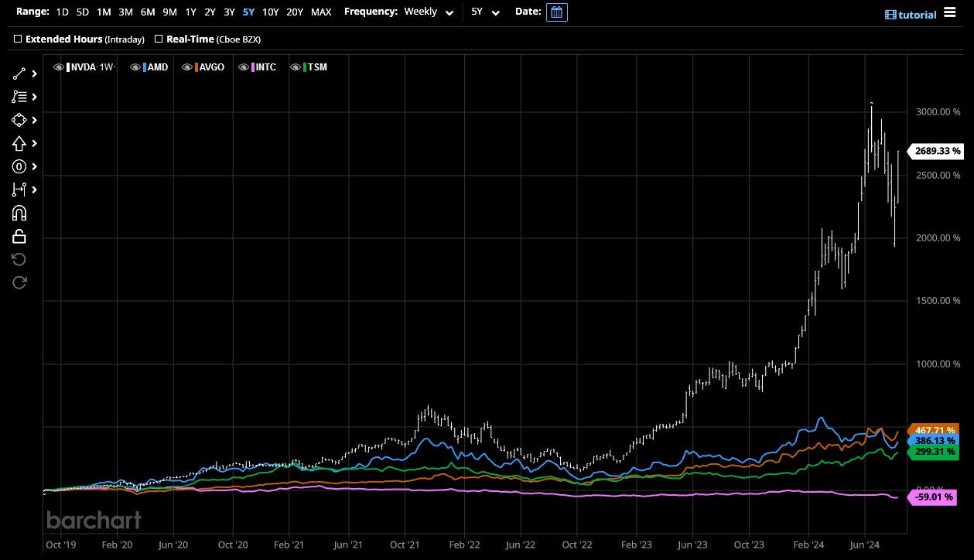Click the TSM legend label
This screenshot has width=974, height=560.
317,67
